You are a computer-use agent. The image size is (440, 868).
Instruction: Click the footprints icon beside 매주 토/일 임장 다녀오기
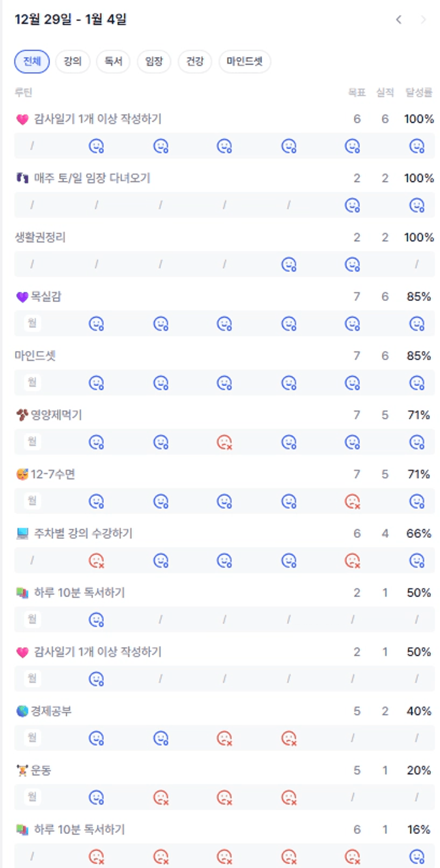coord(22,178)
